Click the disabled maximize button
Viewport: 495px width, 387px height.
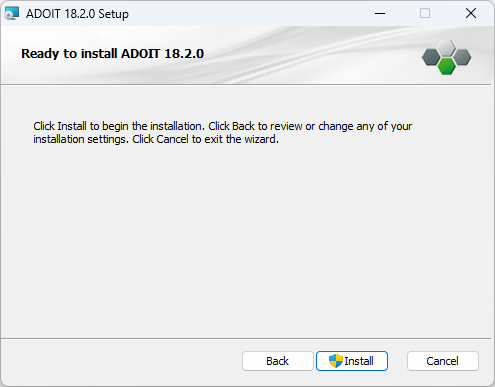click(x=425, y=13)
